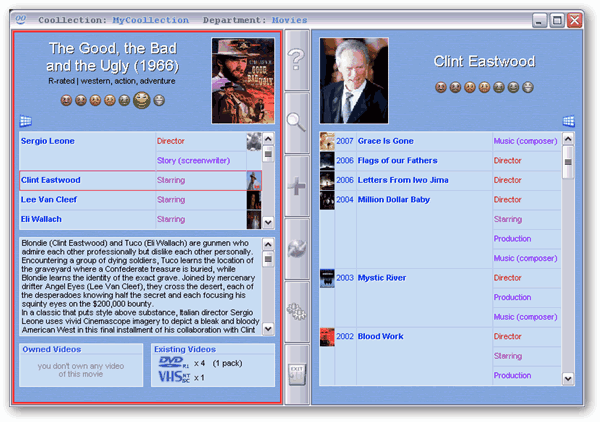600x422 pixels.
Task: Rate the movie with the large happy face
Action: tap(142, 100)
